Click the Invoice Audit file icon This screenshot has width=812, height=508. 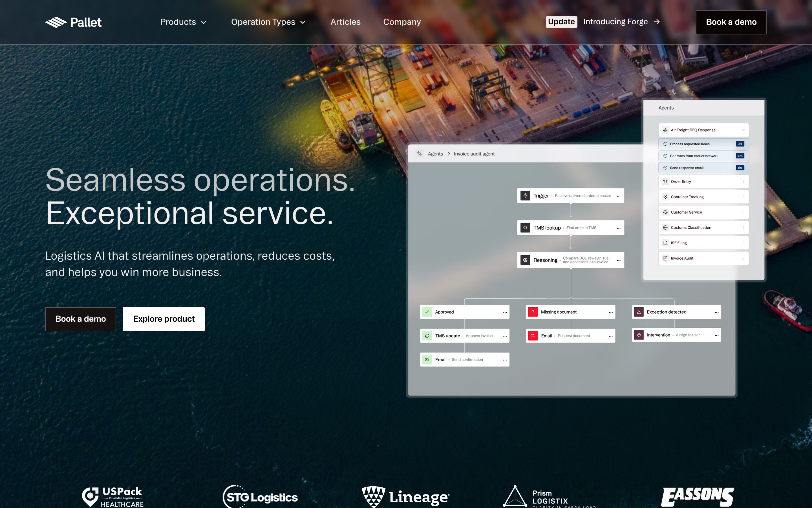665,258
